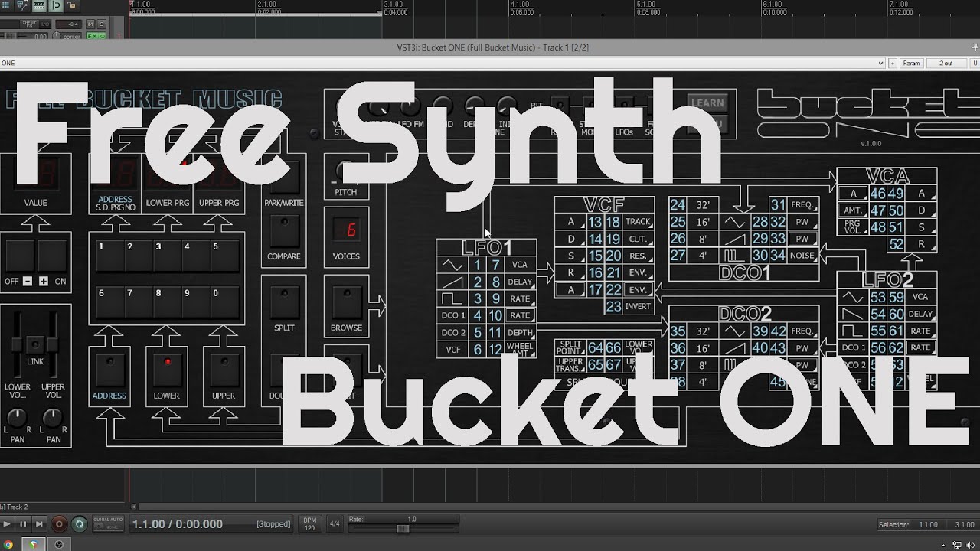Image resolution: width=980 pixels, height=551 pixels.
Task: Adjust the lower PAN knob
Action: [x=16, y=418]
